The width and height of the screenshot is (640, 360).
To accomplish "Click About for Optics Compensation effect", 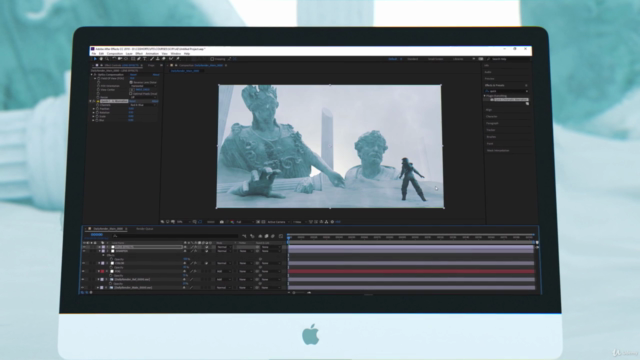I will 156,75.
